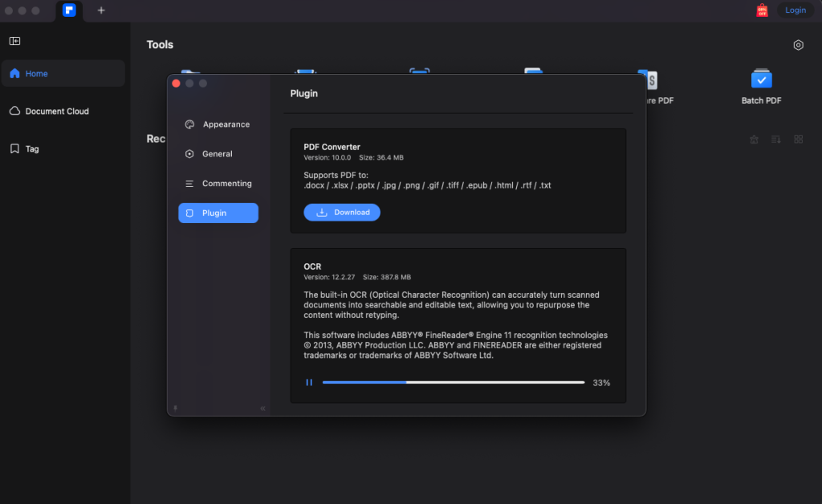The height and width of the screenshot is (504, 822).
Task: Pause the OCR plugin download
Action: [309, 382]
